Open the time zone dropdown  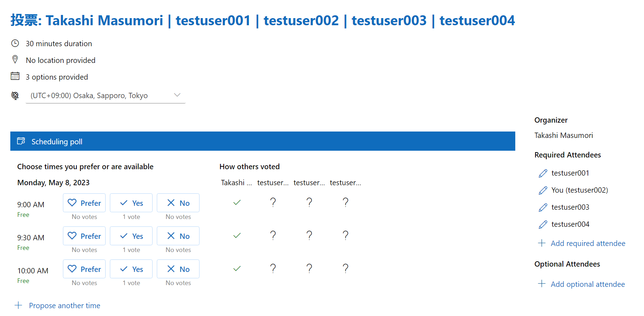(x=105, y=96)
